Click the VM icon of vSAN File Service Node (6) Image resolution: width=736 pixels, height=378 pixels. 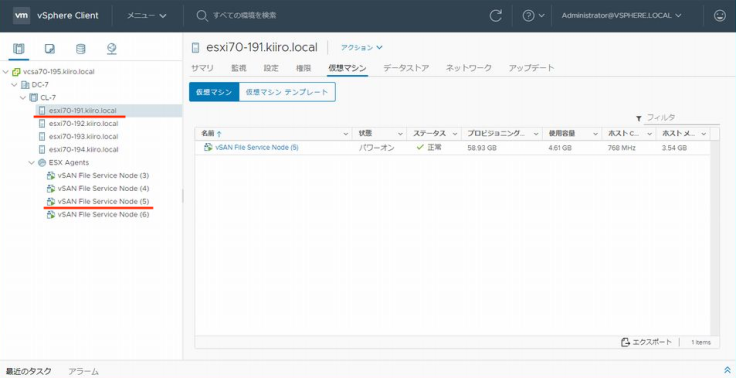pos(51,215)
